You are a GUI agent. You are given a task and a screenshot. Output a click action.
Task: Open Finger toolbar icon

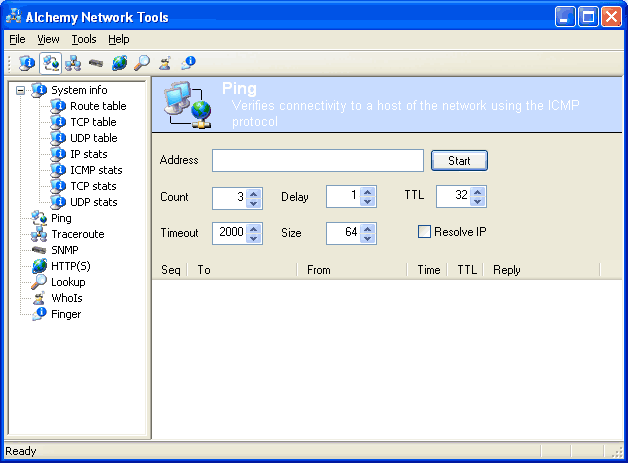tap(188, 63)
